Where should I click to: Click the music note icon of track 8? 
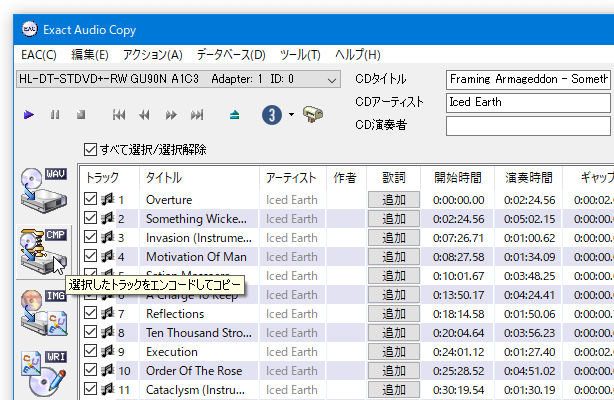pyautogui.click(x=107, y=332)
